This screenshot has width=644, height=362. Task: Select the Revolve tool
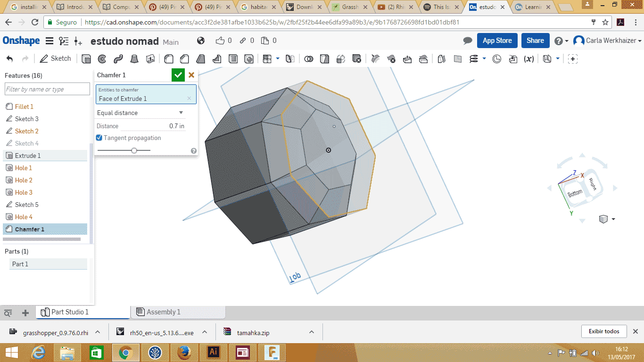point(102,59)
